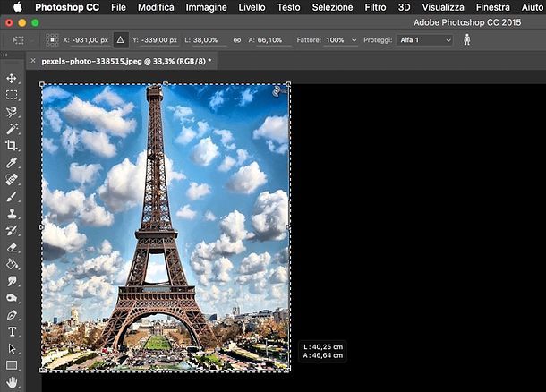Expand the collapsed tools panel arrows
The height and width of the screenshot is (392, 546).
pyautogui.click(x=4, y=55)
